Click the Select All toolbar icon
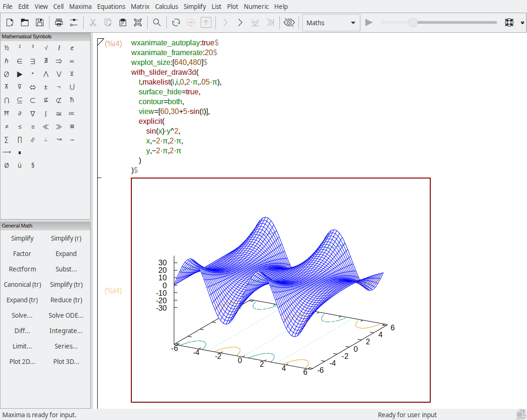The image size is (527, 420). [138, 22]
